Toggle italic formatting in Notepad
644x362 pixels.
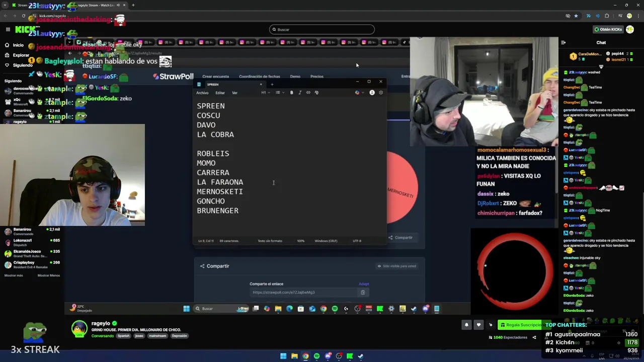[300, 93]
